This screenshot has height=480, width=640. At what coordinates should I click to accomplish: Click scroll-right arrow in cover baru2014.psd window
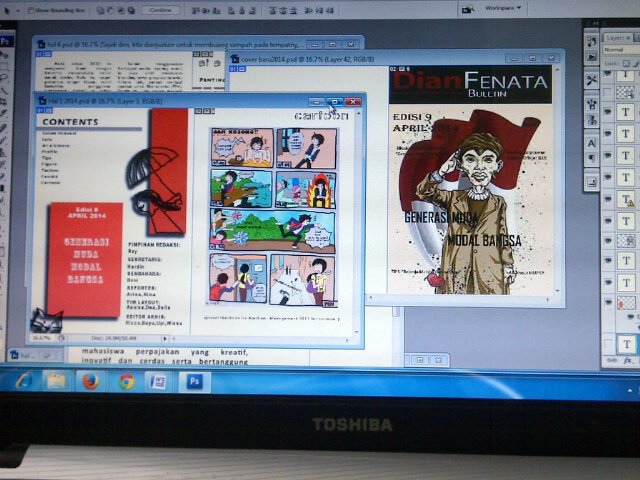tap(548, 300)
